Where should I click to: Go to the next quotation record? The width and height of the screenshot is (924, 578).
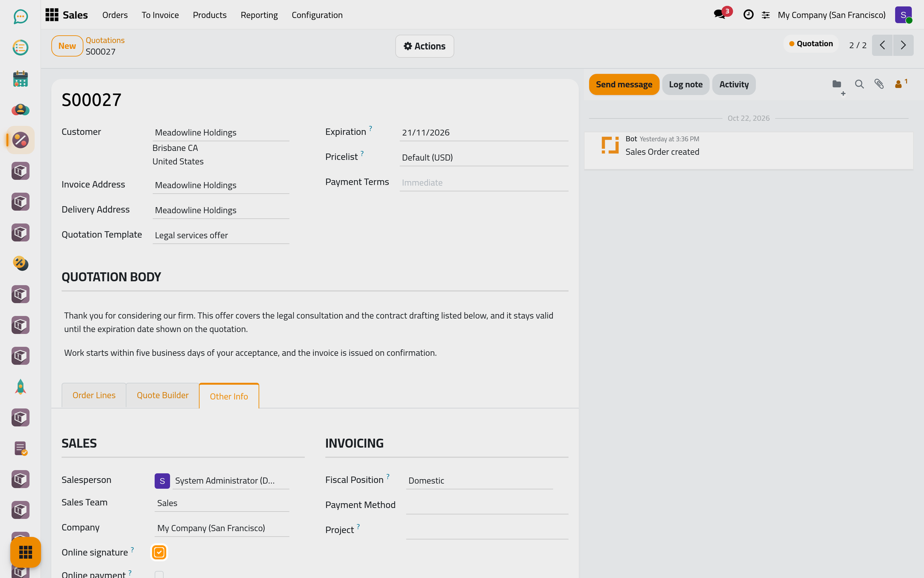tap(903, 45)
